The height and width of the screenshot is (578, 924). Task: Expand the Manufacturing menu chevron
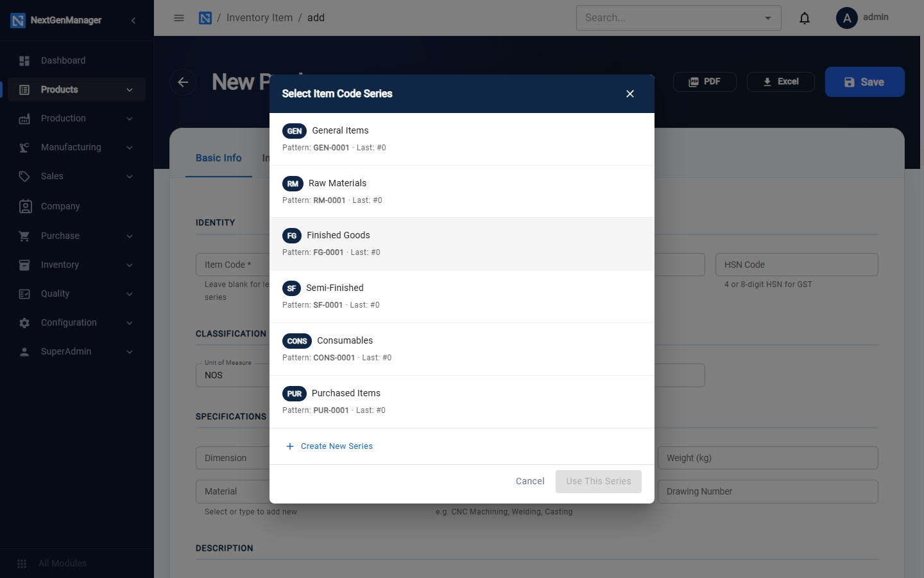[x=130, y=148]
